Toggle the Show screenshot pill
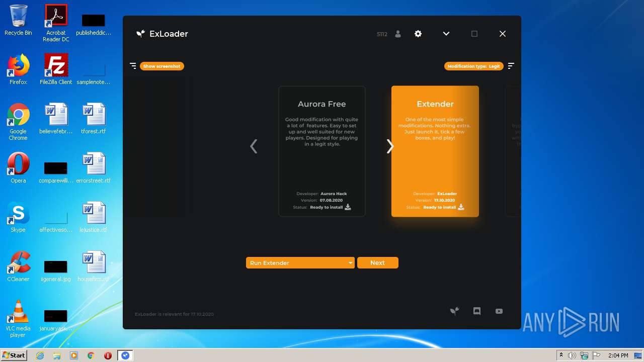The height and width of the screenshot is (362, 644). [162, 66]
